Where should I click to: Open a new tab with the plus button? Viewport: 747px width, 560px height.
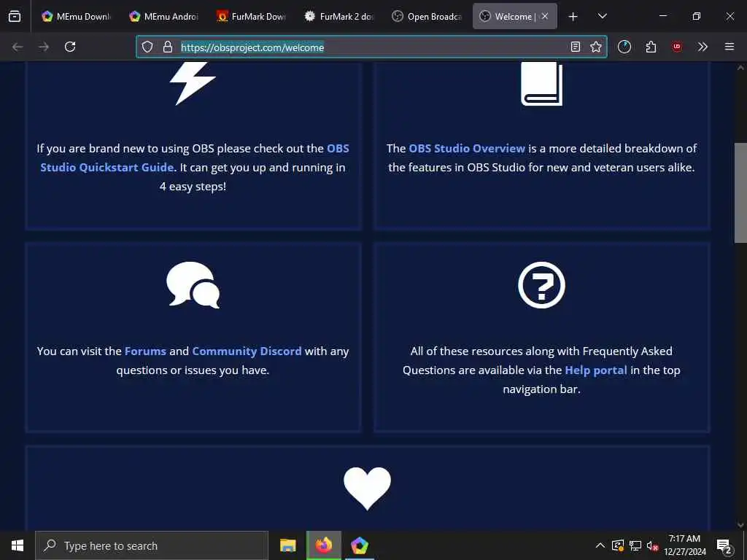pos(573,17)
